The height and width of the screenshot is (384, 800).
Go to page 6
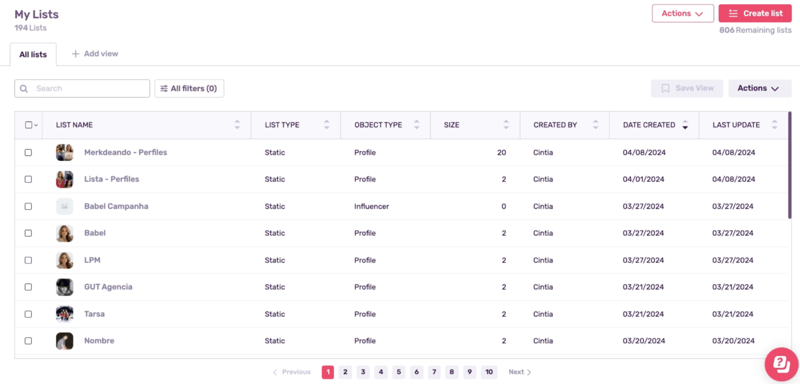tap(416, 372)
